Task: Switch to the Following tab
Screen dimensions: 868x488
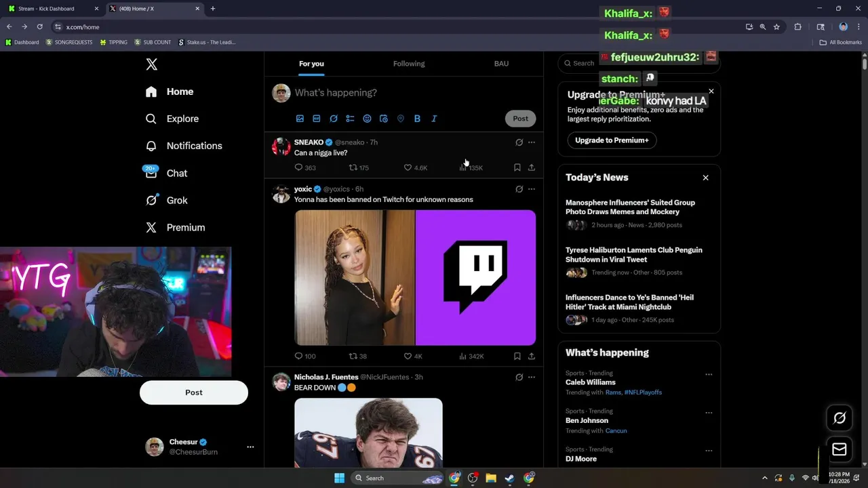Action: [x=409, y=64]
